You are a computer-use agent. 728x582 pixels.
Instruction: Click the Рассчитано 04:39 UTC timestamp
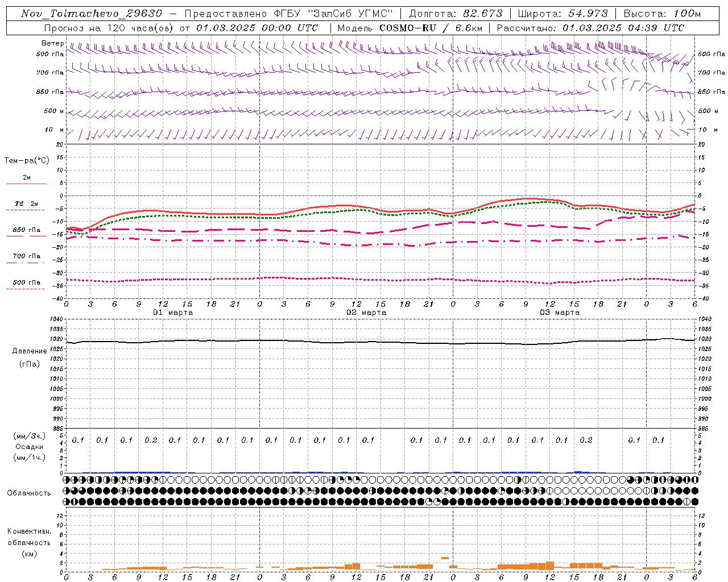point(590,28)
